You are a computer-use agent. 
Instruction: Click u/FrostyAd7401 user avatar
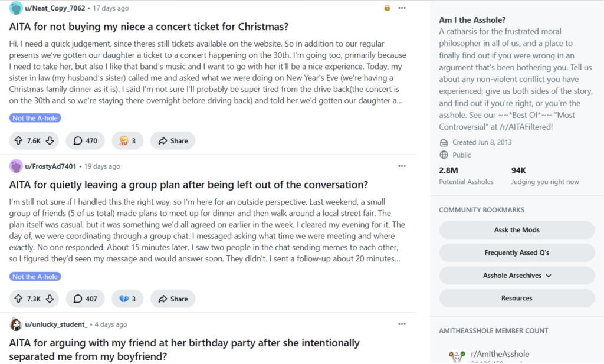click(16, 166)
